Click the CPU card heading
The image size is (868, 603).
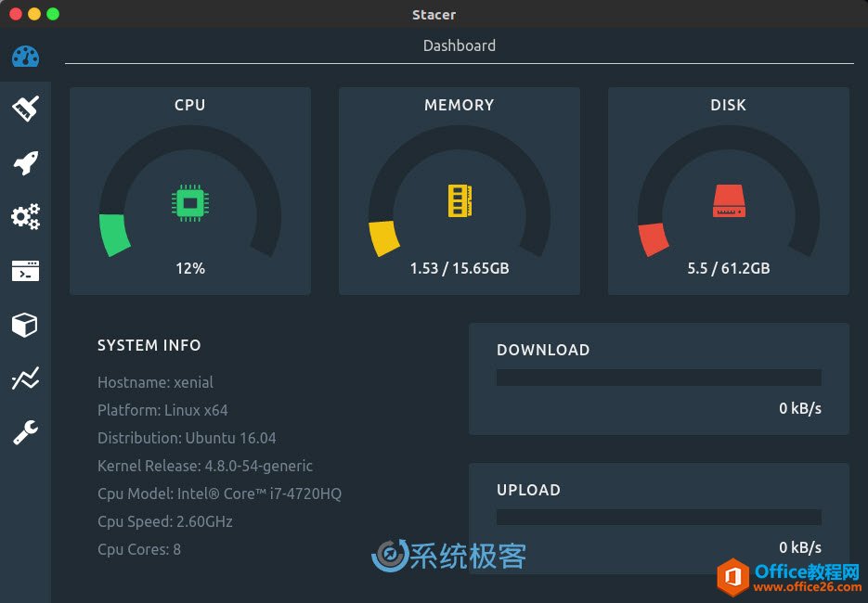[x=190, y=105]
